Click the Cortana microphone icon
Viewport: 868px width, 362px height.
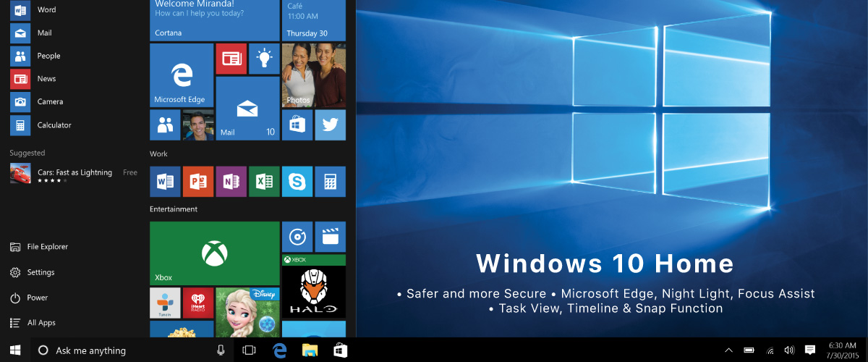[221, 350]
